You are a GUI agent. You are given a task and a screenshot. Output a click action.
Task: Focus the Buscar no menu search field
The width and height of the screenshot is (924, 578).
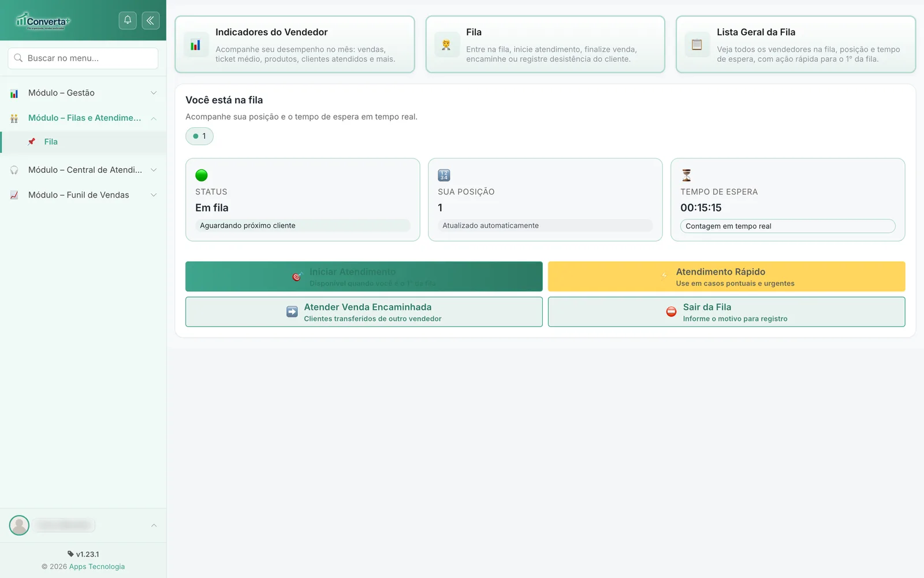tap(83, 58)
